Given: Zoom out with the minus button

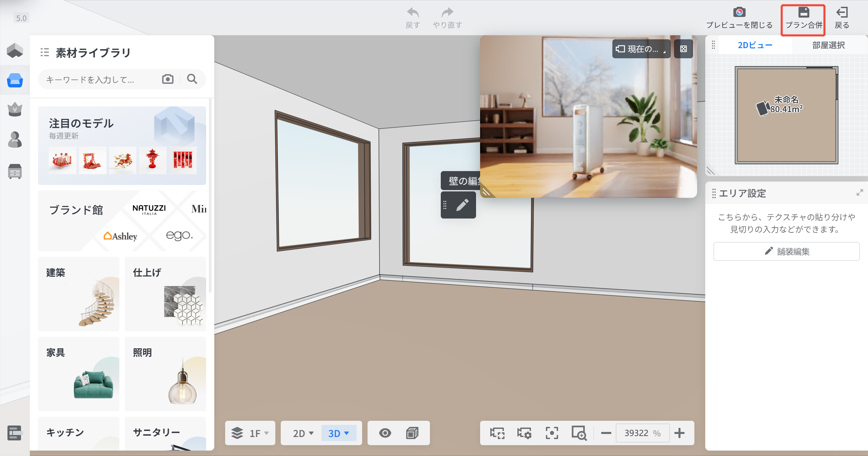Looking at the screenshot, I should tap(606, 433).
